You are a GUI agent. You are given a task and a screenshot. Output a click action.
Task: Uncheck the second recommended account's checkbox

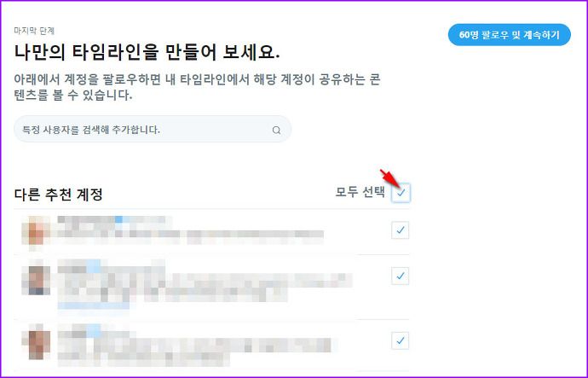[x=401, y=276]
